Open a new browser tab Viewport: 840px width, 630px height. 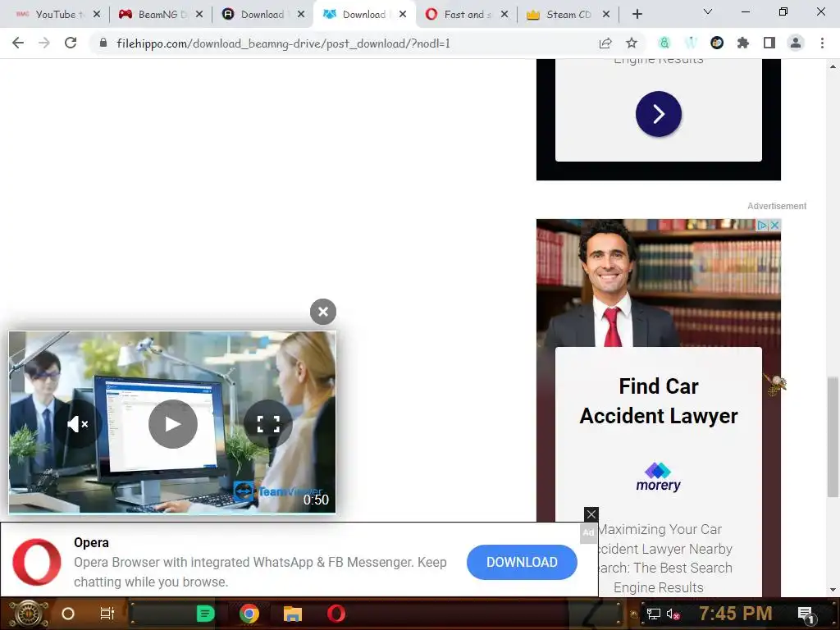pos(637,15)
